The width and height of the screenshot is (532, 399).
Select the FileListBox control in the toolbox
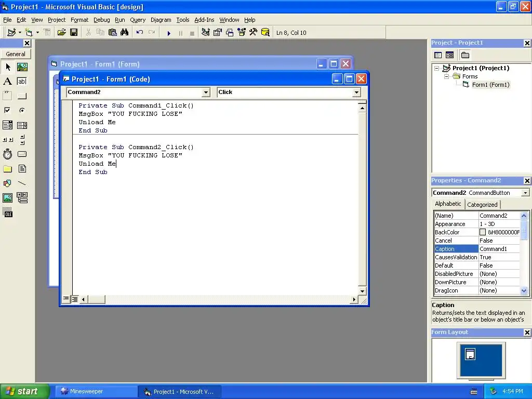click(x=22, y=169)
